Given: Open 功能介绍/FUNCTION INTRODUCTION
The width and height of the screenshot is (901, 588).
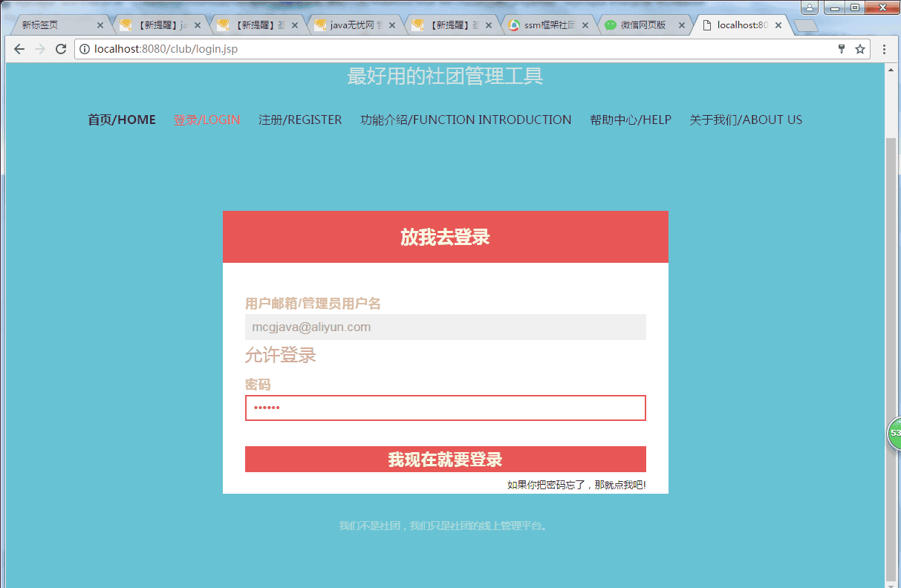Looking at the screenshot, I should tap(466, 120).
